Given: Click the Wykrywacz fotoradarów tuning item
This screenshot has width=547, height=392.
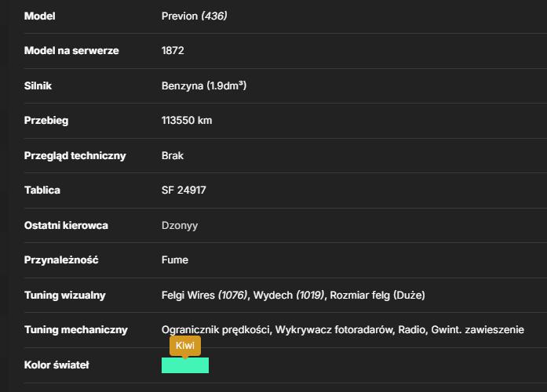Looking at the screenshot, I should tap(334, 330).
